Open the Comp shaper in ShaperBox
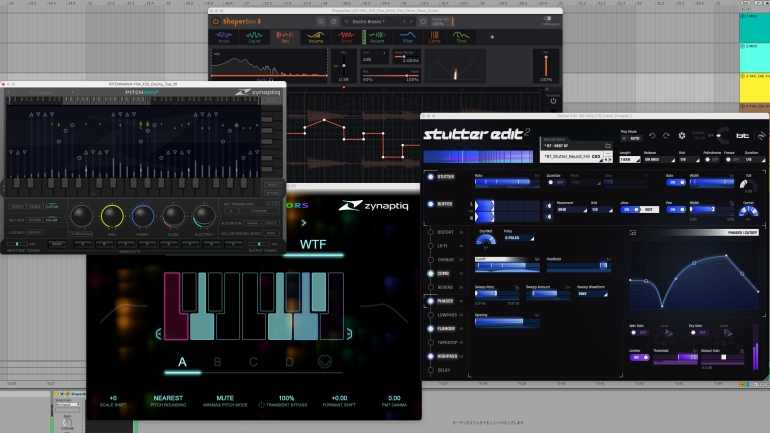This screenshot has height=433, width=770. coord(435,37)
